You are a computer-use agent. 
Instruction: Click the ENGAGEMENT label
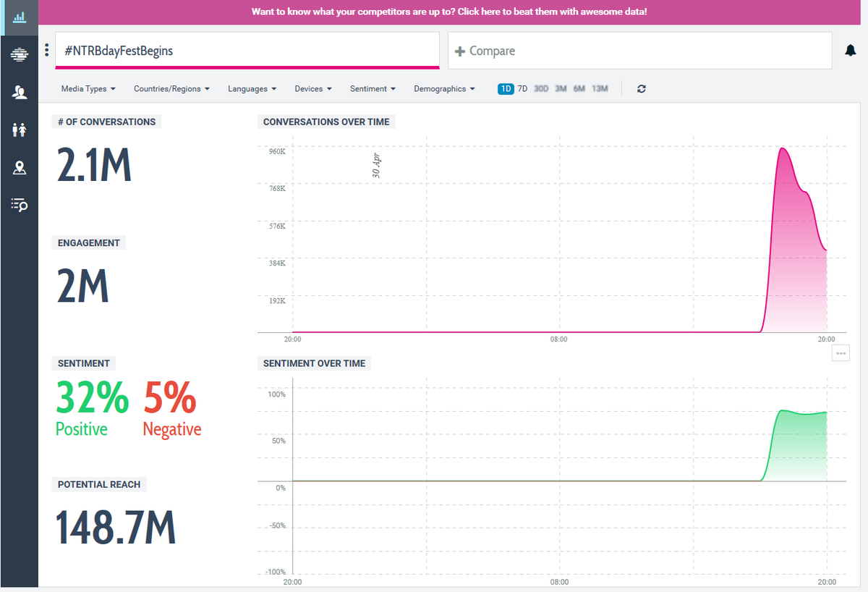pyautogui.click(x=89, y=242)
